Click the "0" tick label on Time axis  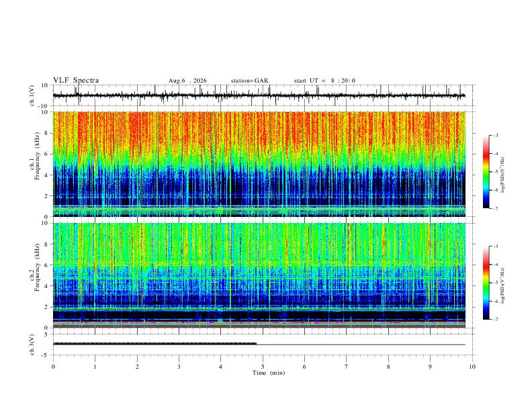tap(53, 367)
